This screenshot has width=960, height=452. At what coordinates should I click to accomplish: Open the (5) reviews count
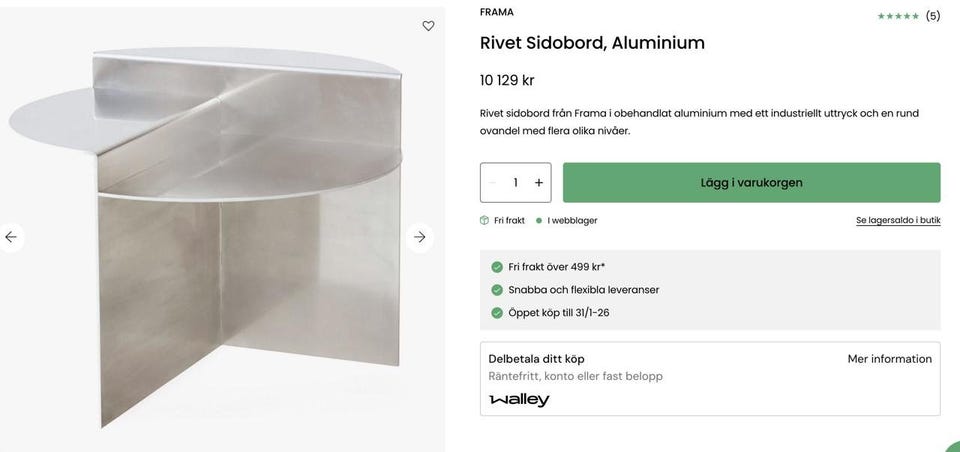pos(933,16)
